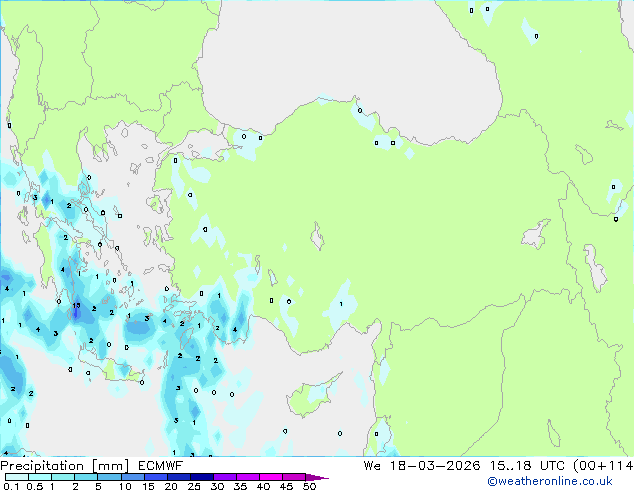Click the over-50 mm legend arrow tip
634x490 pixels.
click(317, 477)
